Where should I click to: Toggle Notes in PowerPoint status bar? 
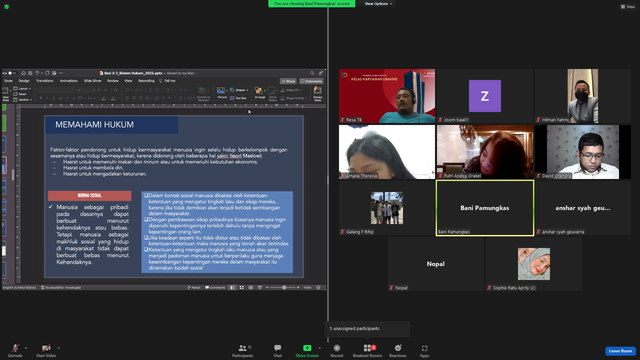(x=194, y=287)
